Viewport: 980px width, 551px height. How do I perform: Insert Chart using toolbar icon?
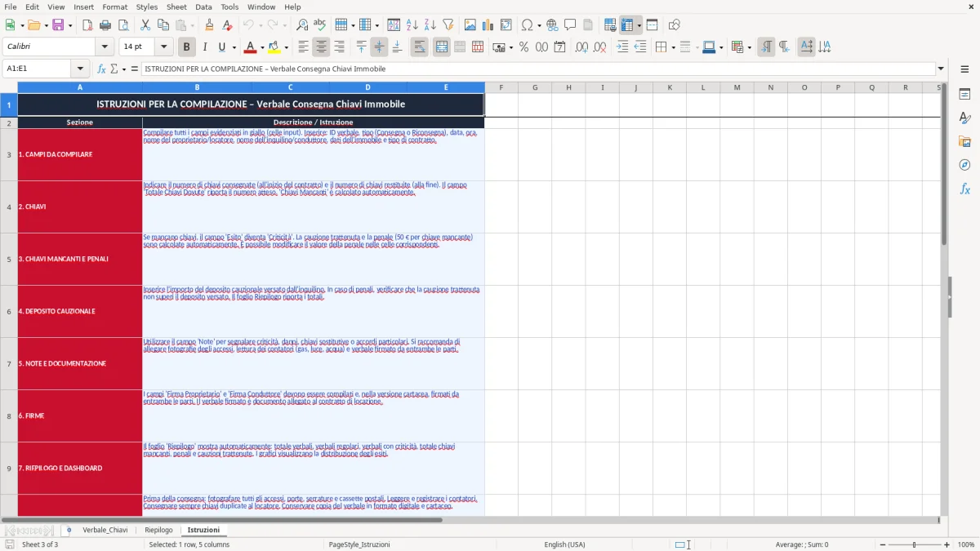[488, 25]
